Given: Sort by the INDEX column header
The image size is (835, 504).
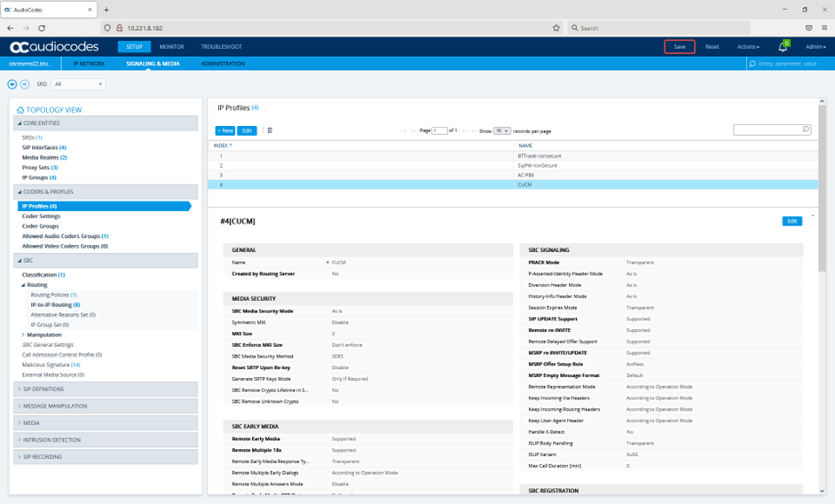Looking at the screenshot, I should point(223,146).
